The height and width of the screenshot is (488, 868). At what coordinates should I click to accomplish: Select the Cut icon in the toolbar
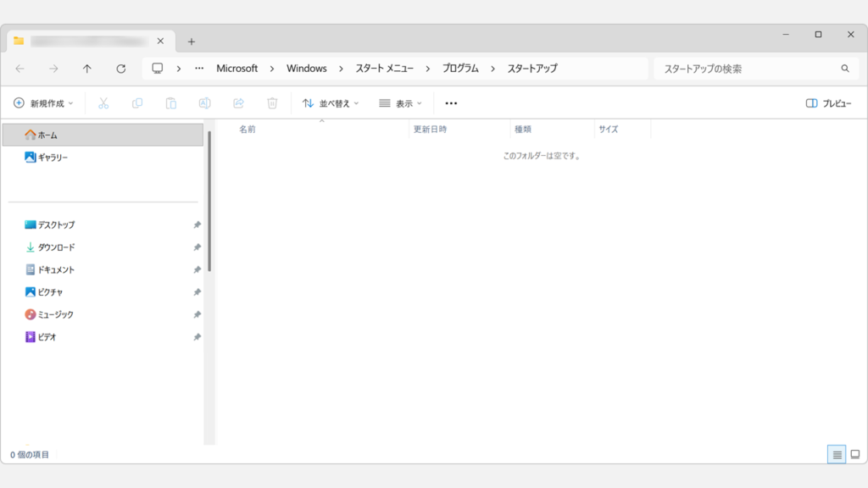click(x=103, y=103)
